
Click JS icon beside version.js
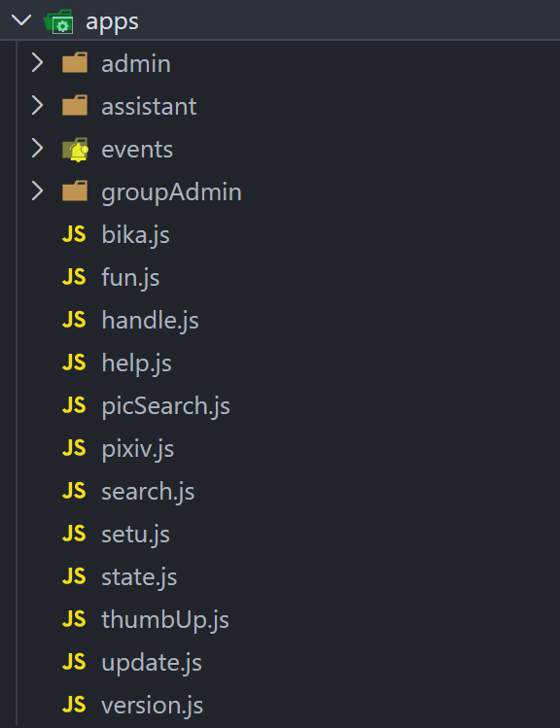(x=74, y=704)
